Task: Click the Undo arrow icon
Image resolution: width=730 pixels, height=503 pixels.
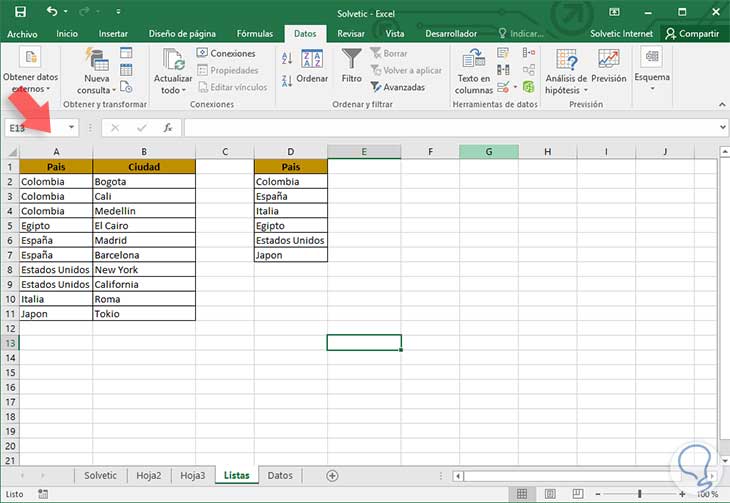Action: click(52, 11)
